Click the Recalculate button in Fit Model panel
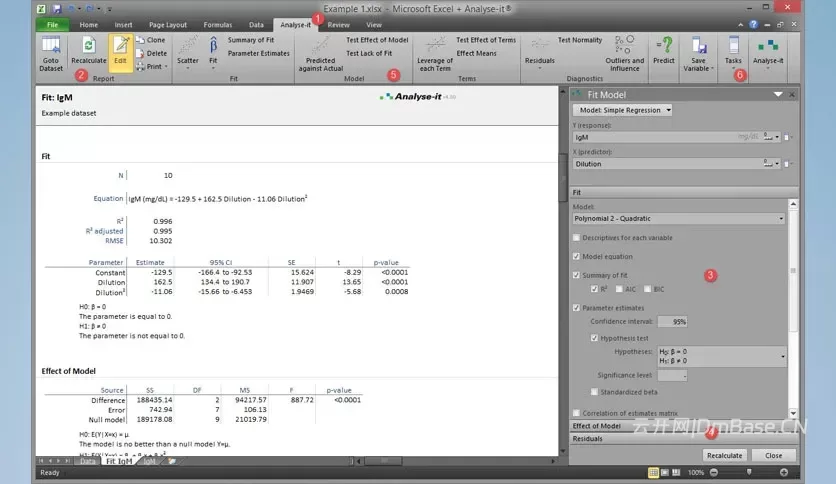Viewport: 836px width, 484px height. (724, 455)
